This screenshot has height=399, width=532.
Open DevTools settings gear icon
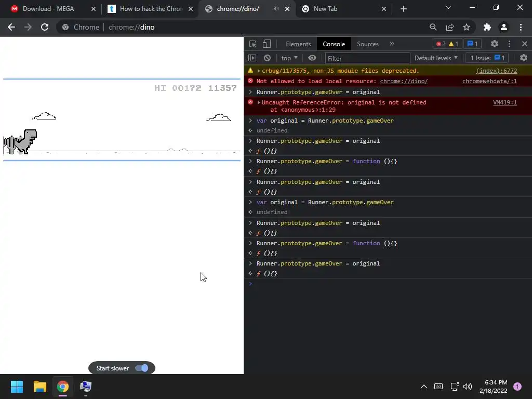495,44
